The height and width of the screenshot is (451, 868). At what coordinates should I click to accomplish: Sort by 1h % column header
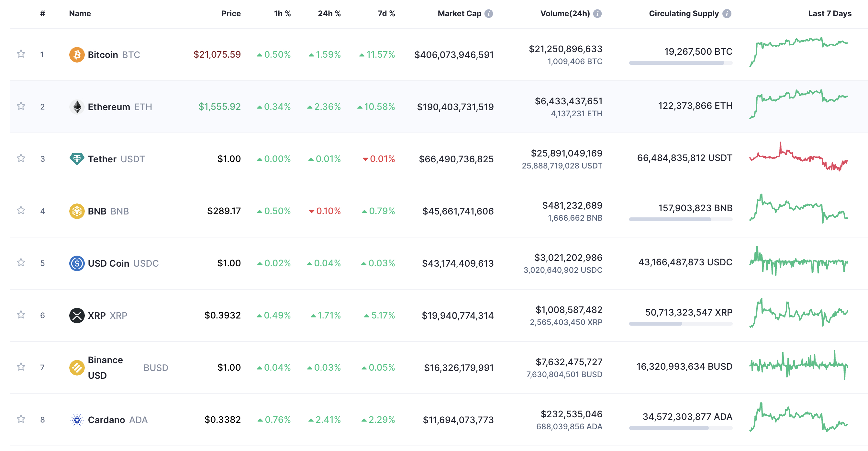[282, 14]
